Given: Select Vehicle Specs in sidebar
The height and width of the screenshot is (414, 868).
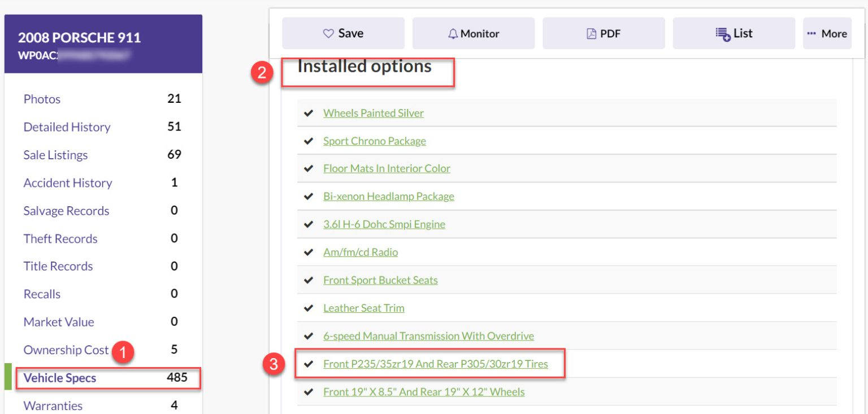Looking at the screenshot, I should (60, 378).
